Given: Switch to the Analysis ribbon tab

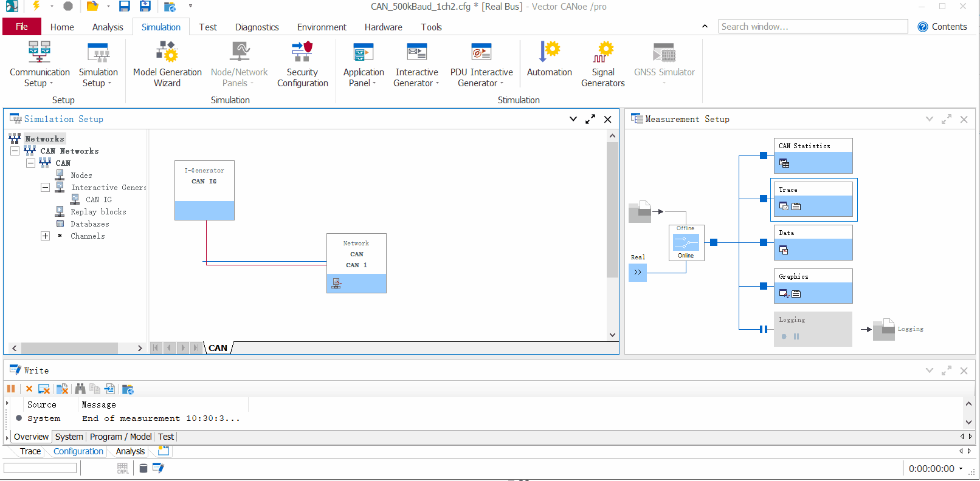Looking at the screenshot, I should 108,27.
